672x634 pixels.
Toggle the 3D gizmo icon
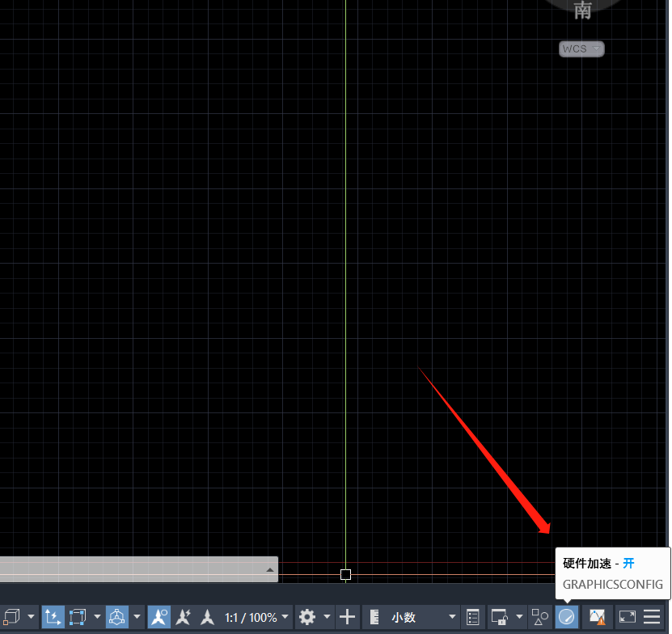tap(117, 617)
